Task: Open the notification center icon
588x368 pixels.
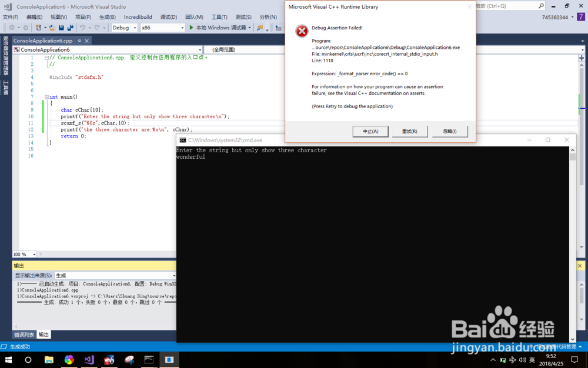Action: pos(574,360)
